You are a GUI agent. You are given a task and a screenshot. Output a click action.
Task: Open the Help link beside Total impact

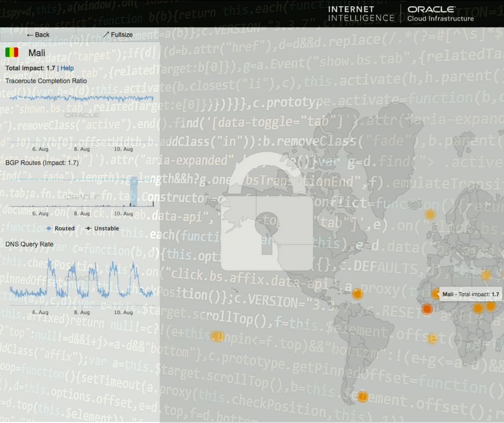(x=67, y=69)
